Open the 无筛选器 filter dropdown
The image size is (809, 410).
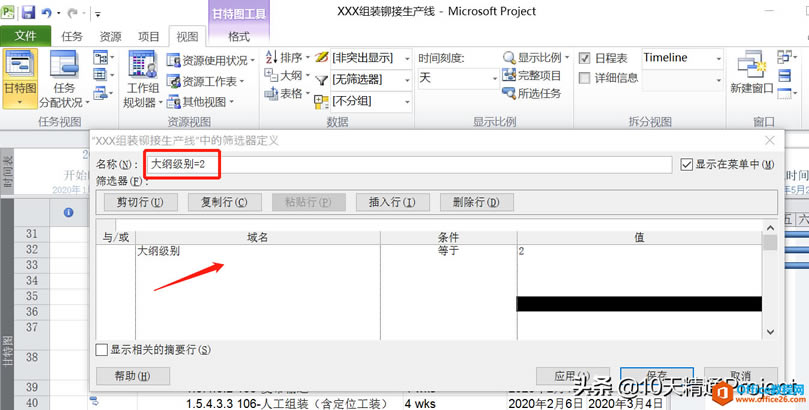(407, 80)
